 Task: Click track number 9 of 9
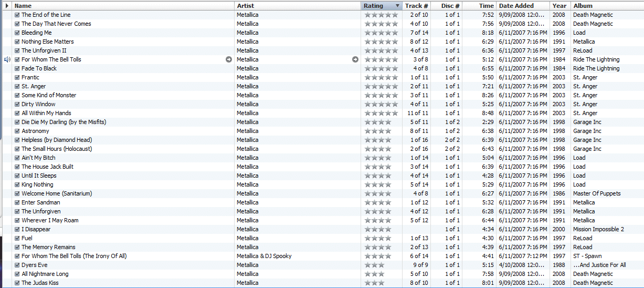pyautogui.click(x=420, y=265)
